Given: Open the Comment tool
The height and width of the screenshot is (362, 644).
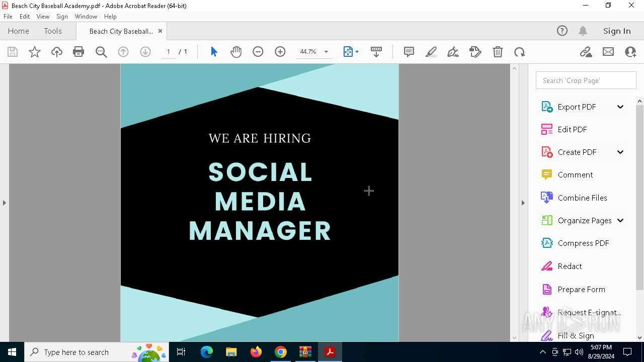Looking at the screenshot, I should [x=575, y=174].
